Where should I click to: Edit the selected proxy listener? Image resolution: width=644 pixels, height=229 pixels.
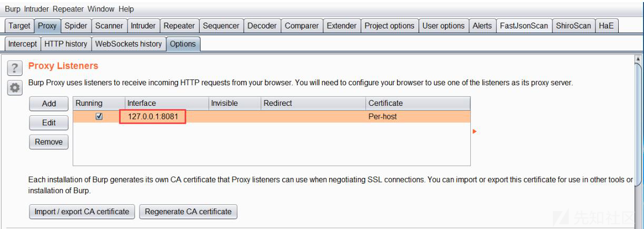[x=49, y=123]
